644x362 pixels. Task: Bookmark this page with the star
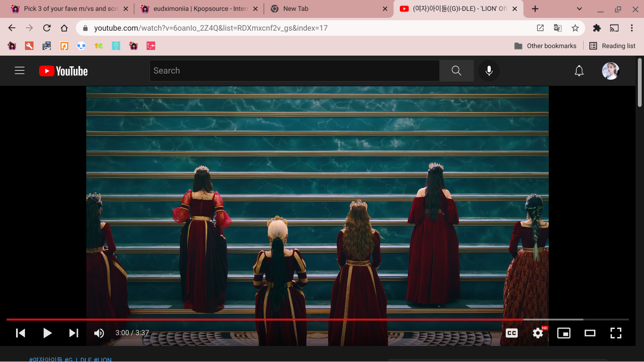575,28
